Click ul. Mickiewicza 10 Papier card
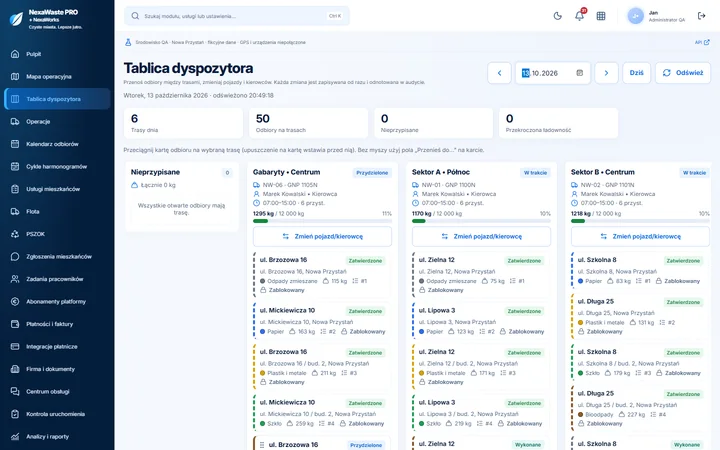This screenshot has width=720, height=450. 322,321
